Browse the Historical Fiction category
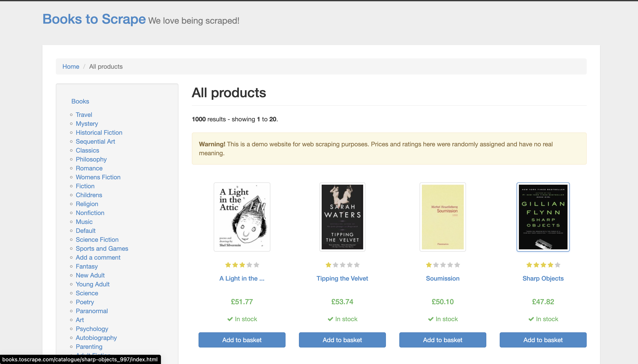This screenshot has height=364, width=638. (99, 132)
